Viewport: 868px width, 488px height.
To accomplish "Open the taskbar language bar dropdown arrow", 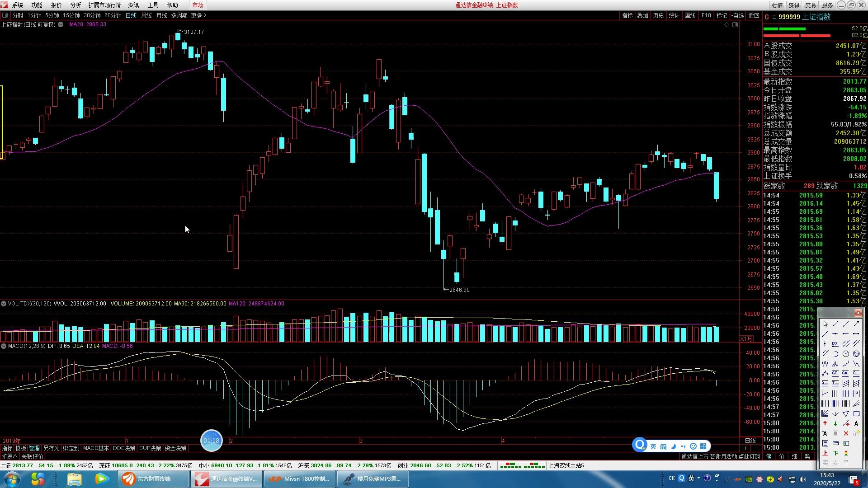I will [x=698, y=478].
